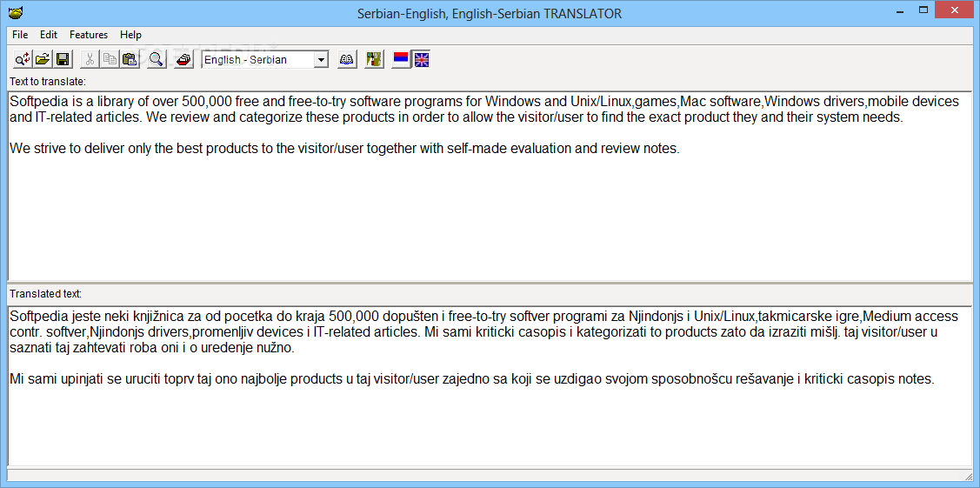
Task: Select the British flag toggle
Action: click(x=422, y=59)
